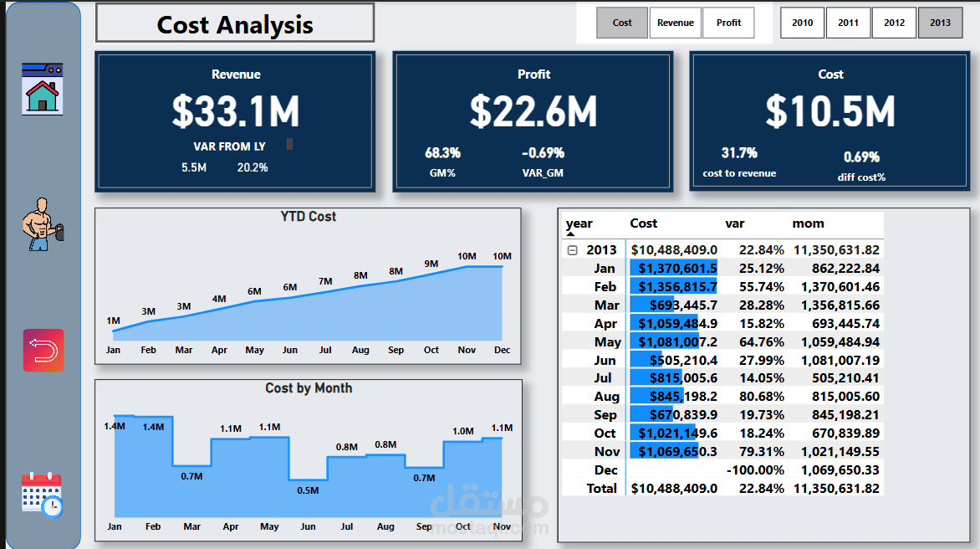Click the muscular man icon in sidebar
The image size is (980, 549).
(x=43, y=224)
